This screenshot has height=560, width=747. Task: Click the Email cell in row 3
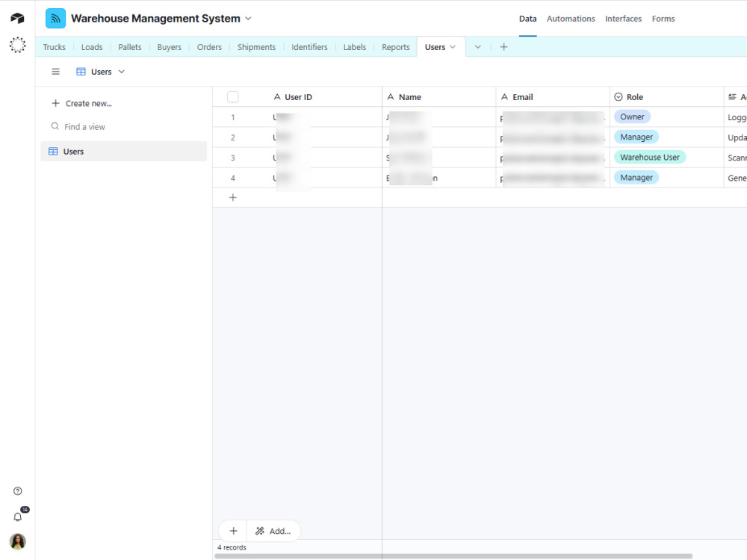(x=553, y=158)
